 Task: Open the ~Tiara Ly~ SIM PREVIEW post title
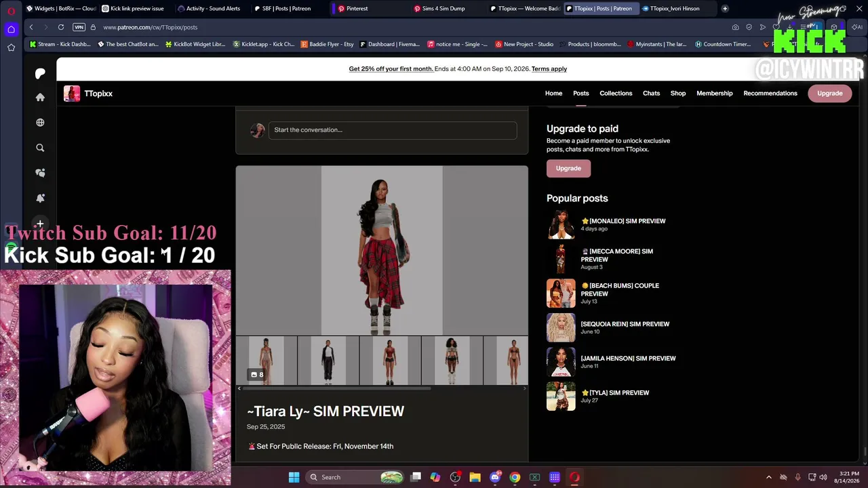(x=325, y=411)
